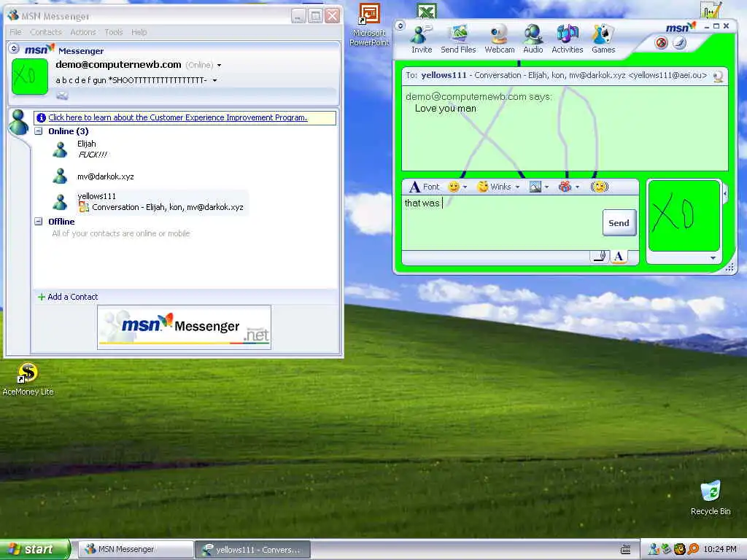
Task: Click the gift pack icon
Action: pos(565,187)
